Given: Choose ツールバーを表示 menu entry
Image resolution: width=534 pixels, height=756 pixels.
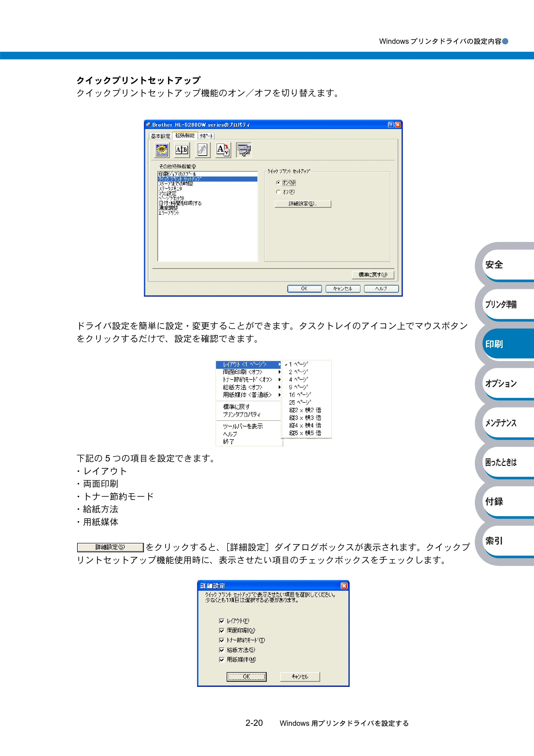Looking at the screenshot, I should pos(249,426).
